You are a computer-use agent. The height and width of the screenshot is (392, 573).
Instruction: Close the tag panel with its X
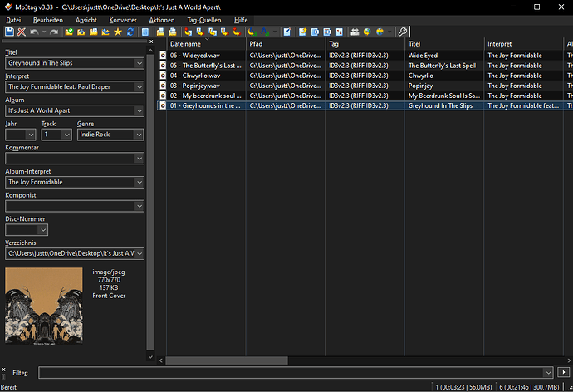tap(151, 42)
